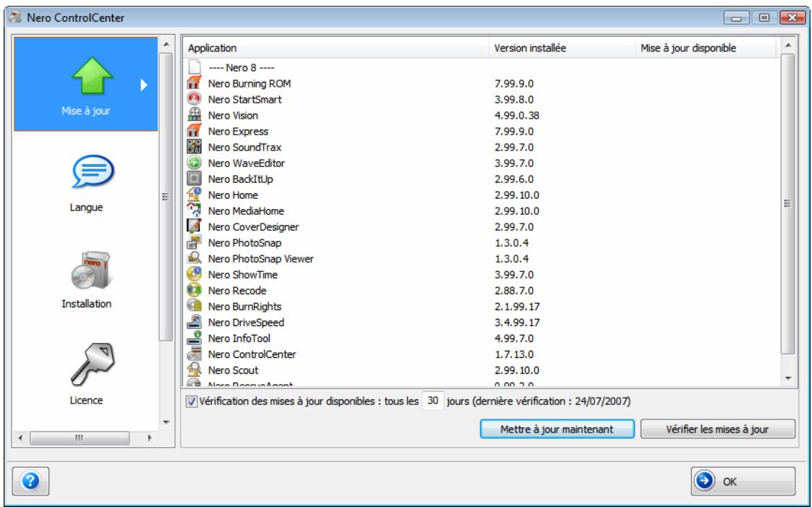Click the Nero PhotoSnap Viewer icon
Viewport: 812px width, 507px height.
(195, 258)
